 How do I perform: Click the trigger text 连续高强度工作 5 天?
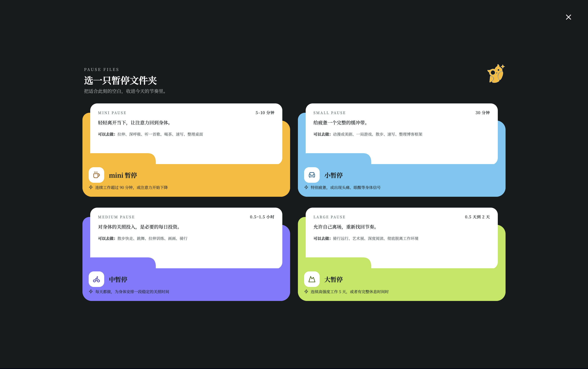click(350, 292)
